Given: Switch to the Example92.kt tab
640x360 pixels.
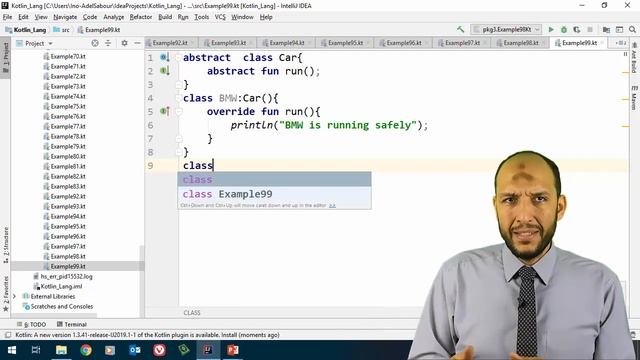Looking at the screenshot, I should point(170,43).
